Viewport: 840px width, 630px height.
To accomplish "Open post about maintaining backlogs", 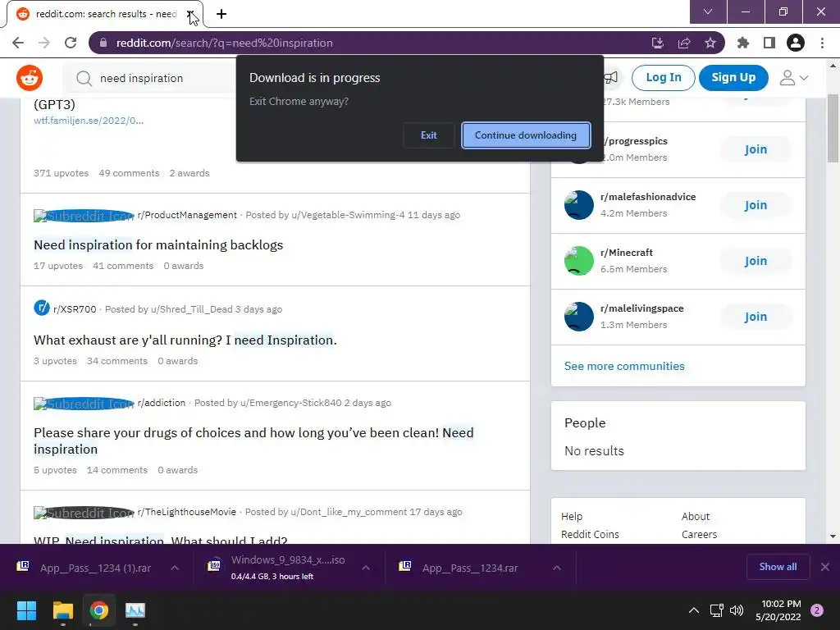I will (x=158, y=244).
